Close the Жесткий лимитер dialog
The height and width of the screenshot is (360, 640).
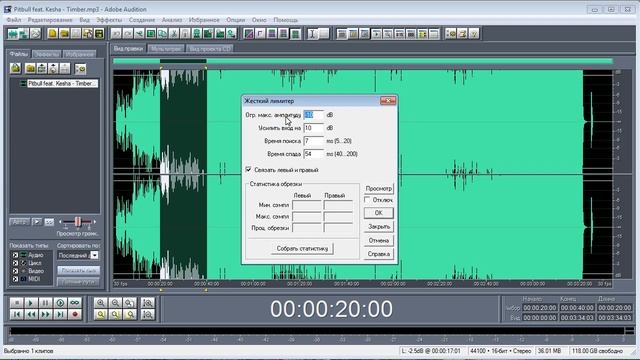click(x=388, y=100)
